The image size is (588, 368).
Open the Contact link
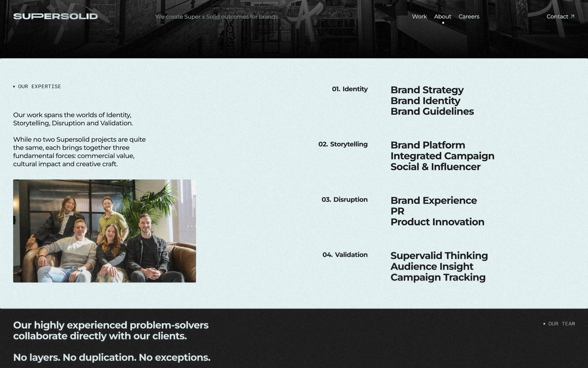pyautogui.click(x=557, y=16)
